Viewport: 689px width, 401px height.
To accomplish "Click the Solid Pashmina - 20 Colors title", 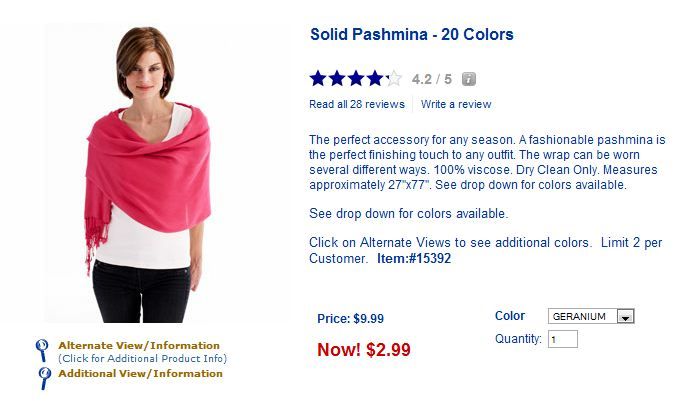I will click(x=411, y=35).
